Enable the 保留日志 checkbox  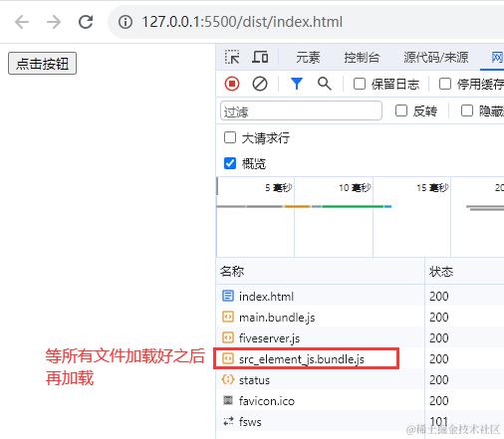pos(360,84)
